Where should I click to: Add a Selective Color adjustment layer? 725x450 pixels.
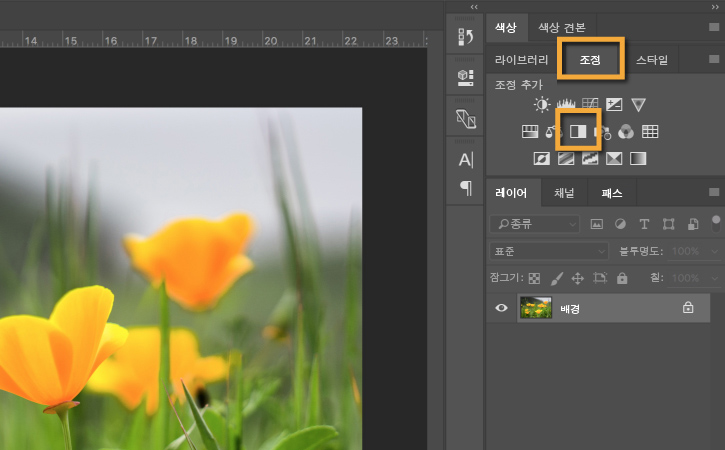[614, 159]
